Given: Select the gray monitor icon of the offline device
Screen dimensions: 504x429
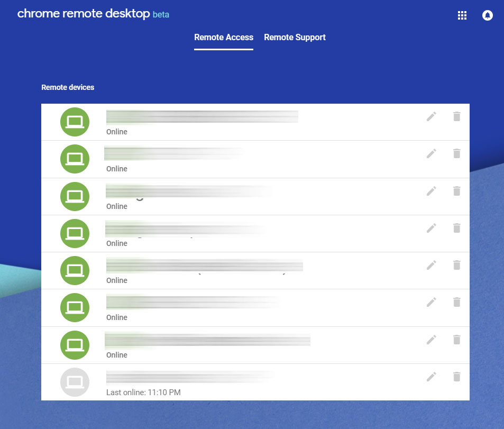Looking at the screenshot, I should (x=75, y=382).
